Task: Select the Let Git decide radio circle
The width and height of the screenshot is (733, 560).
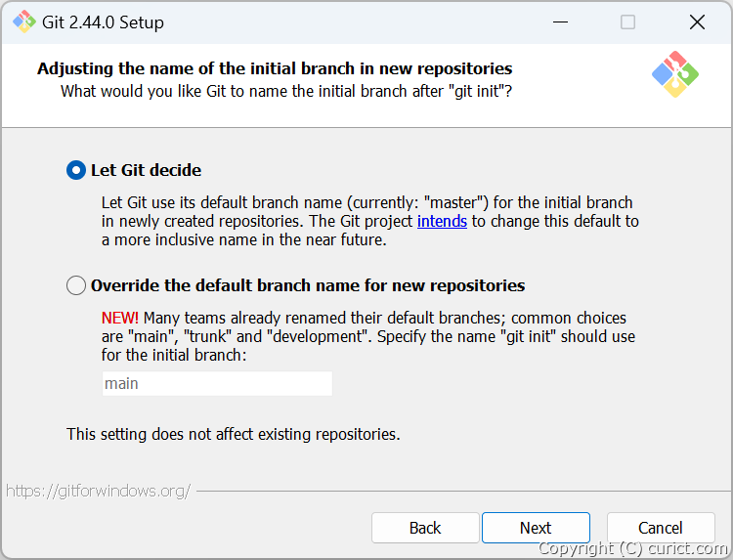Action: (76, 170)
